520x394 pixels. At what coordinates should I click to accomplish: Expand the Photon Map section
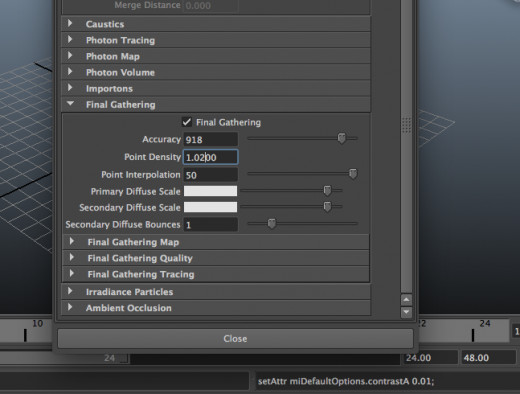tap(216, 56)
